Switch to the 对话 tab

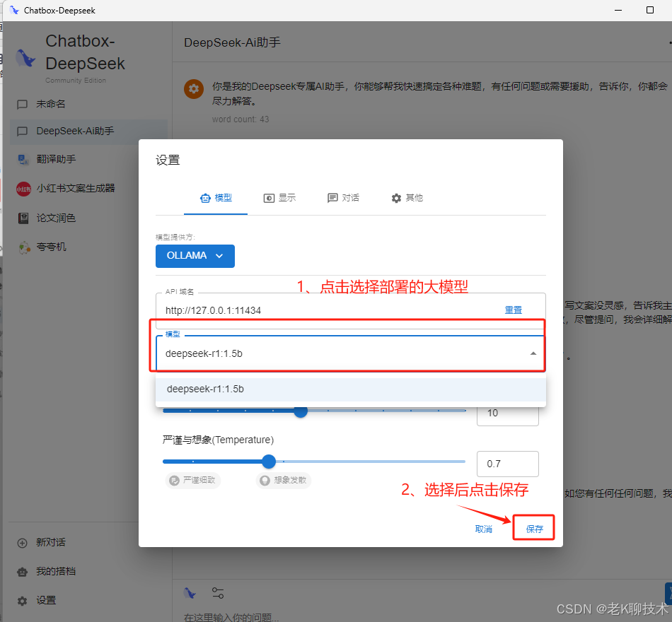pos(343,198)
